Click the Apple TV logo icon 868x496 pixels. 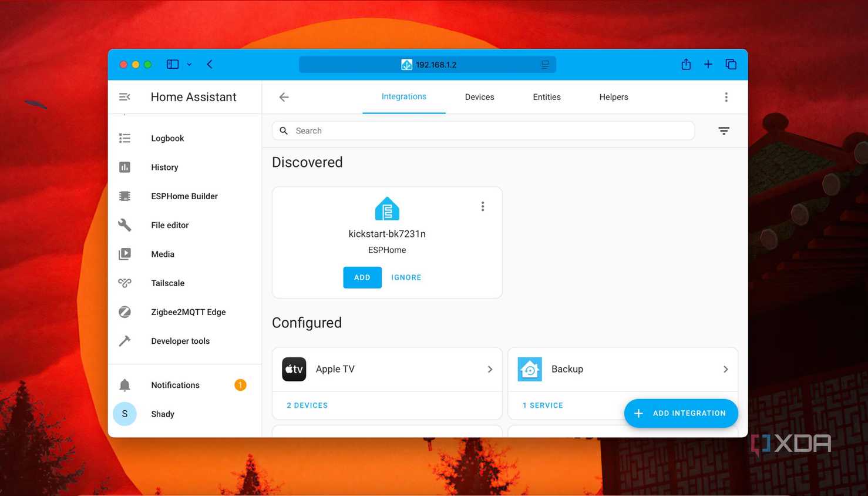click(294, 369)
